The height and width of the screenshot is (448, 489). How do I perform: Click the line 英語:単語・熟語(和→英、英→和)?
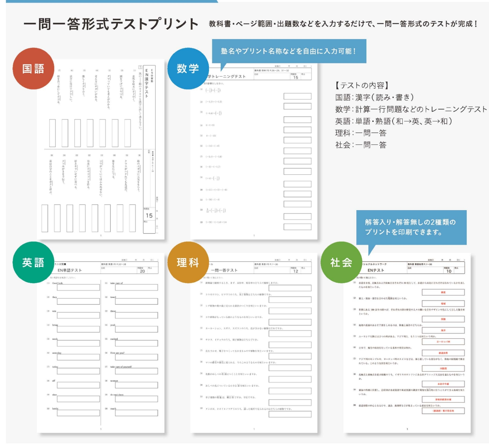(393, 121)
